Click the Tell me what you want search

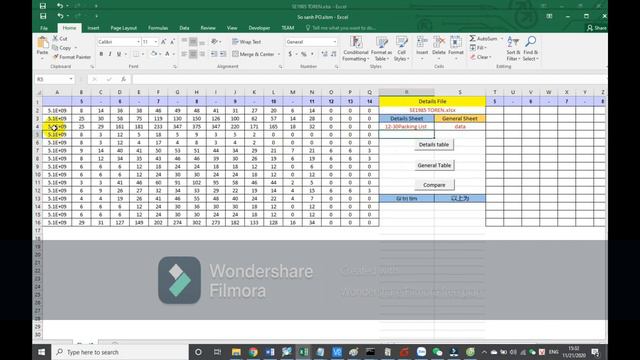click(x=341, y=28)
